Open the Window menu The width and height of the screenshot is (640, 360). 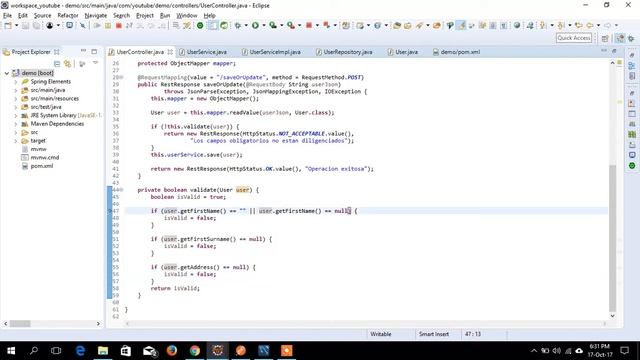pyautogui.click(x=187, y=16)
